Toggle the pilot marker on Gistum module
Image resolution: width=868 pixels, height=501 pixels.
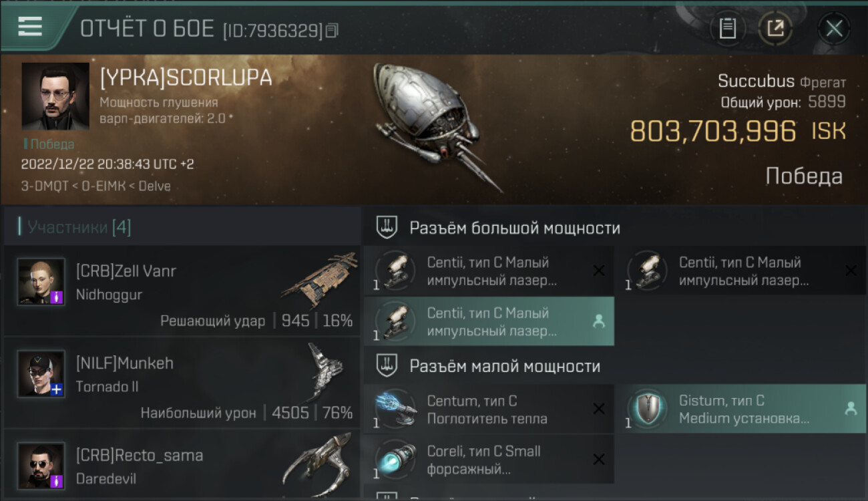tap(851, 409)
